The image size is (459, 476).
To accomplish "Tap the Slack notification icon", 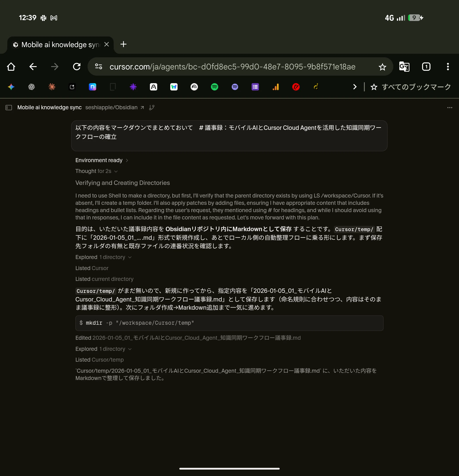I will click(44, 18).
